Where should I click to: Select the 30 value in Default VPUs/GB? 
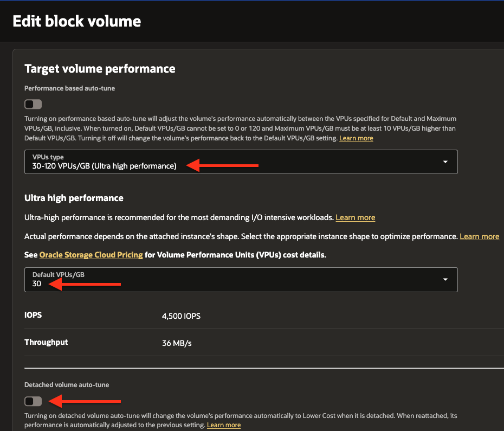(36, 283)
